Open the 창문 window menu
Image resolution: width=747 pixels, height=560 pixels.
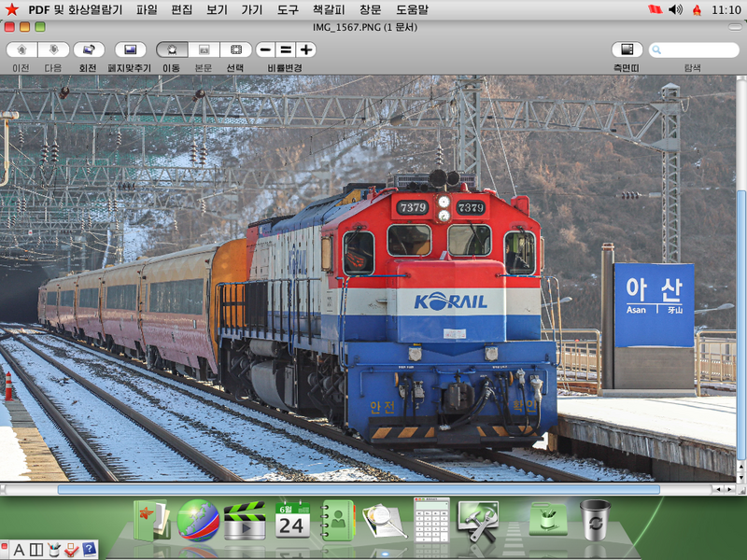pos(370,9)
